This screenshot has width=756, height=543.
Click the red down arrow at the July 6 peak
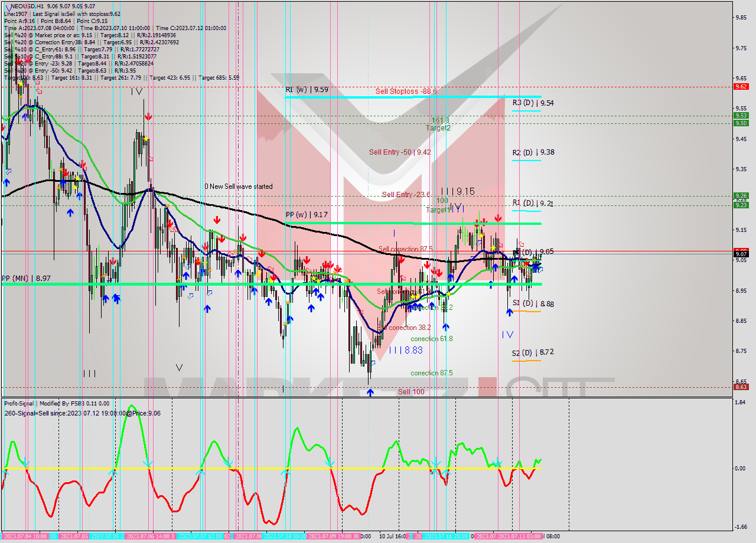click(x=148, y=117)
